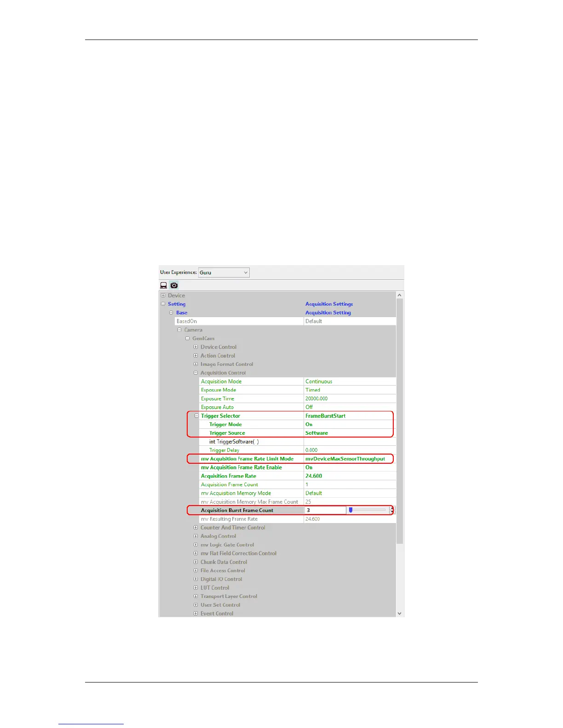This screenshot has height=728, width=563.
Task: Click the 20000.000 exposure time value
Action: click(316, 398)
